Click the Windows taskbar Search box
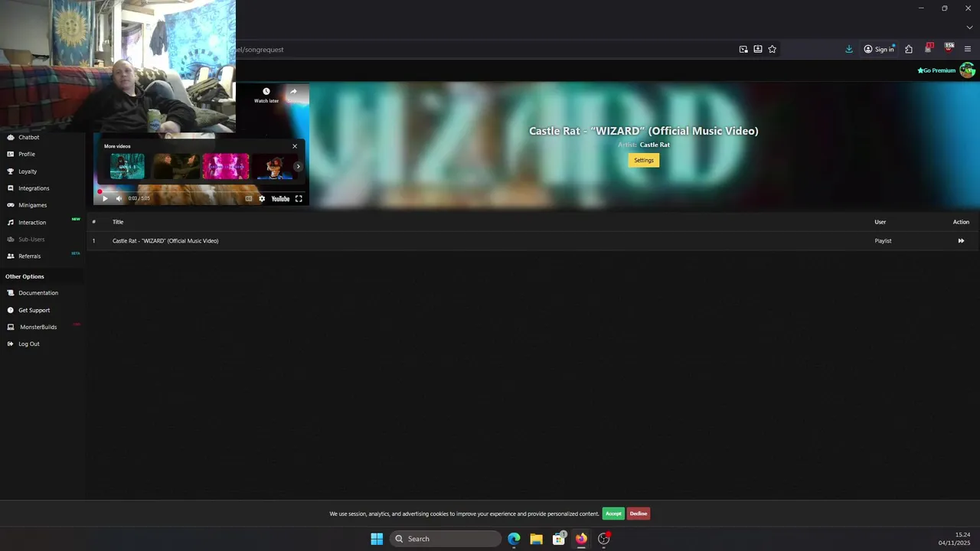The width and height of the screenshot is (980, 551). click(x=446, y=539)
